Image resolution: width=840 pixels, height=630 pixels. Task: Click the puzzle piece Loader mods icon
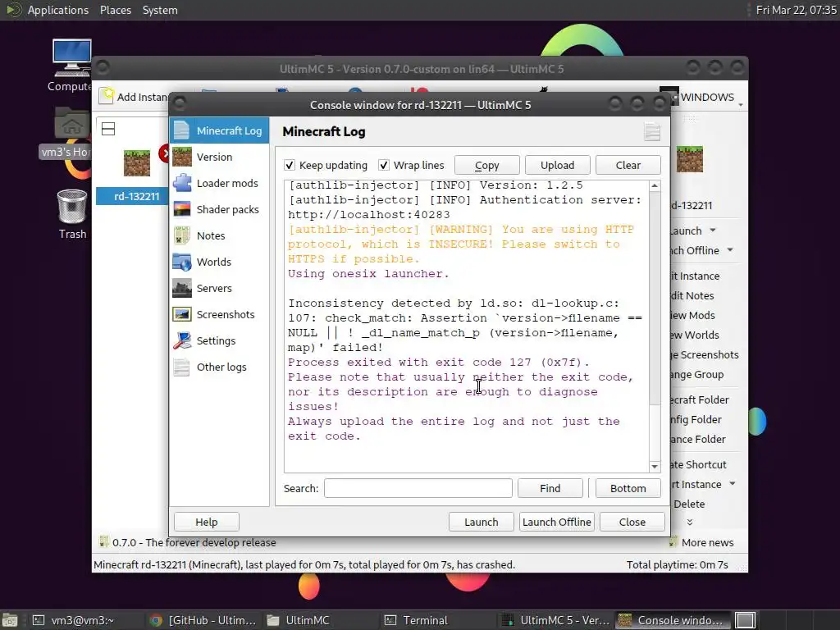(181, 183)
